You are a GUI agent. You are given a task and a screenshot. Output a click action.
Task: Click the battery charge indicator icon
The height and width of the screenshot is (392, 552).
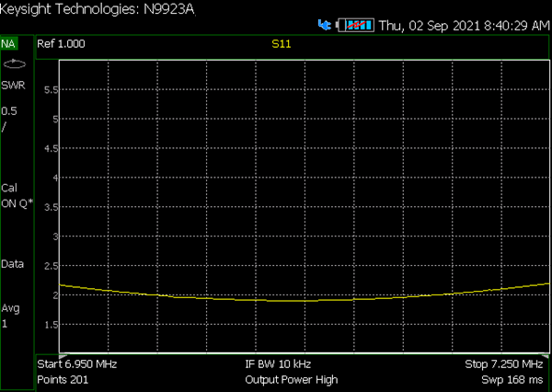(356, 26)
